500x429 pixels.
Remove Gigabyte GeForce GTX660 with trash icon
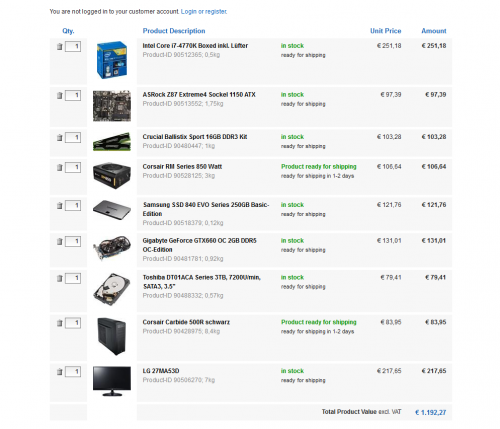pos(60,241)
